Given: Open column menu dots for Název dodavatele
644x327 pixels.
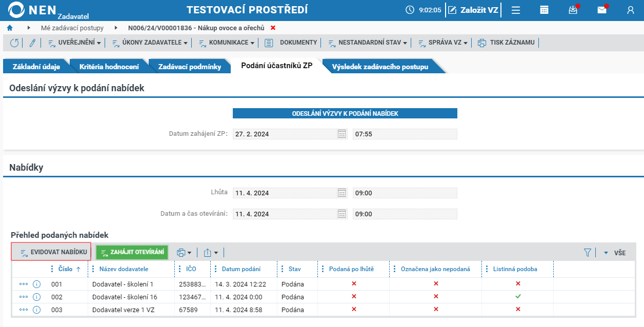Looking at the screenshot, I should click(93, 269).
